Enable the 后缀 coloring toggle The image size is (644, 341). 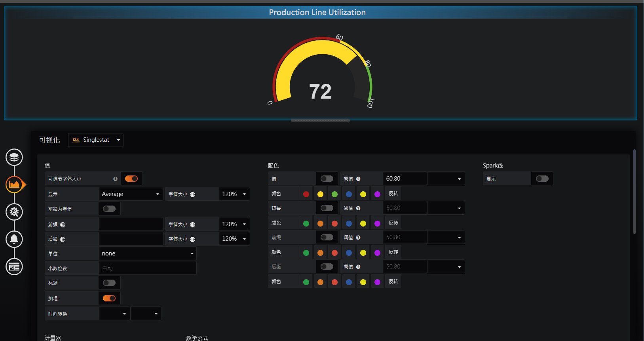coord(327,267)
